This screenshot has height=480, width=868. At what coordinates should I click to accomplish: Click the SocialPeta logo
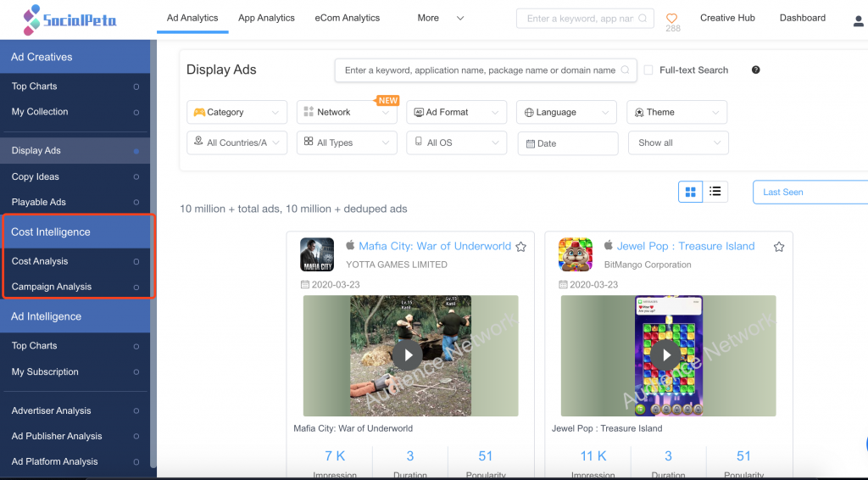tap(70, 20)
